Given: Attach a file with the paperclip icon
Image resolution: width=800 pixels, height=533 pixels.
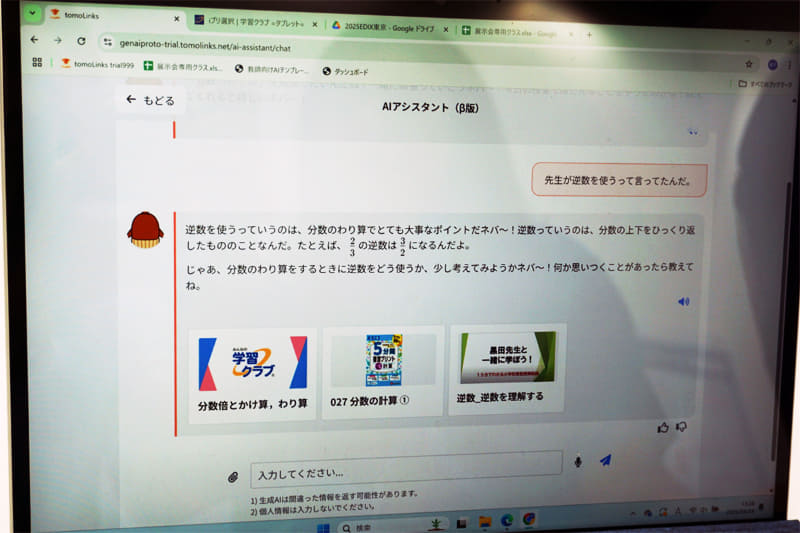Looking at the screenshot, I should click(233, 477).
